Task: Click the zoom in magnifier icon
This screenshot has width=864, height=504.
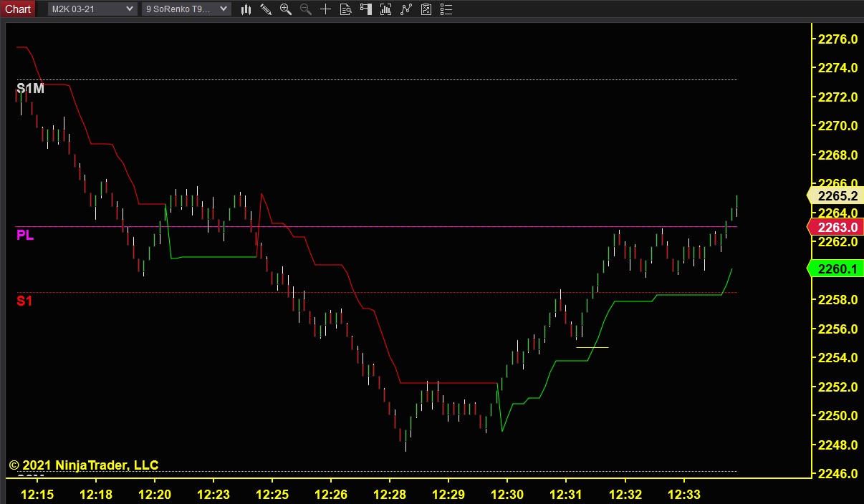Action: click(x=286, y=9)
